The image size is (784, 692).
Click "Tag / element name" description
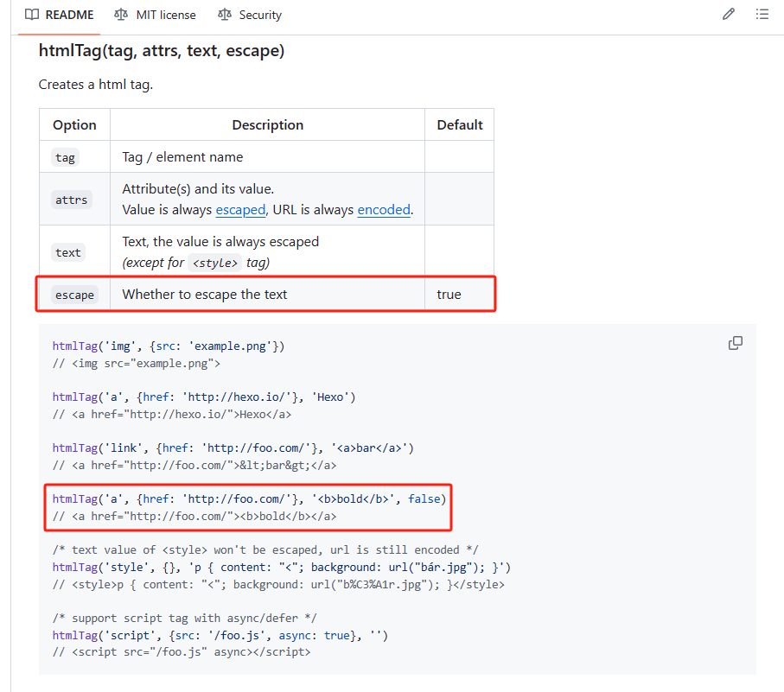point(182,157)
